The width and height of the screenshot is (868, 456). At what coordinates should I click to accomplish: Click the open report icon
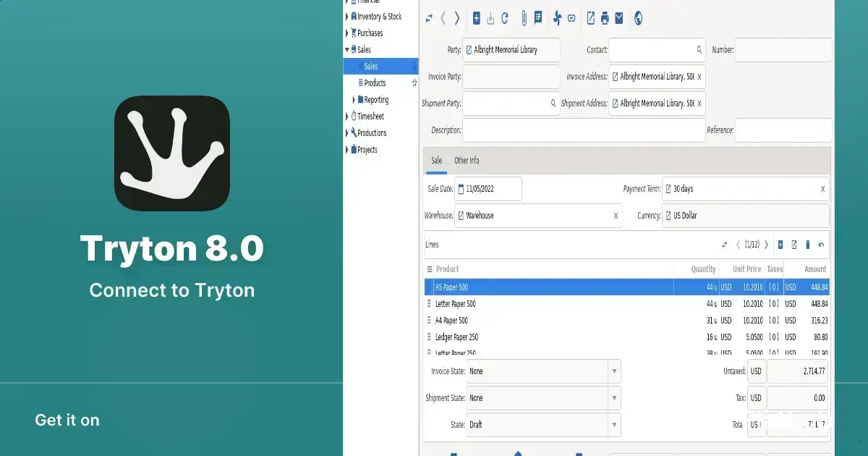pyautogui.click(x=591, y=19)
